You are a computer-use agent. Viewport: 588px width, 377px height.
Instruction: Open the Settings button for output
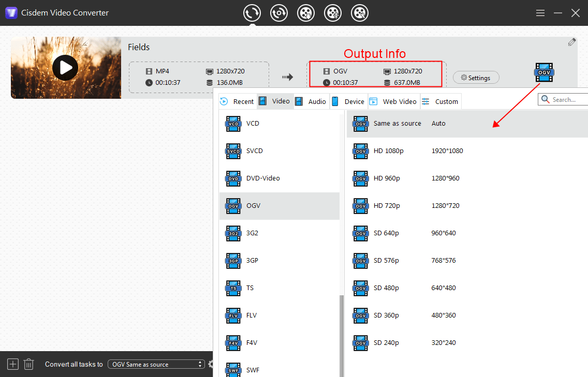476,78
